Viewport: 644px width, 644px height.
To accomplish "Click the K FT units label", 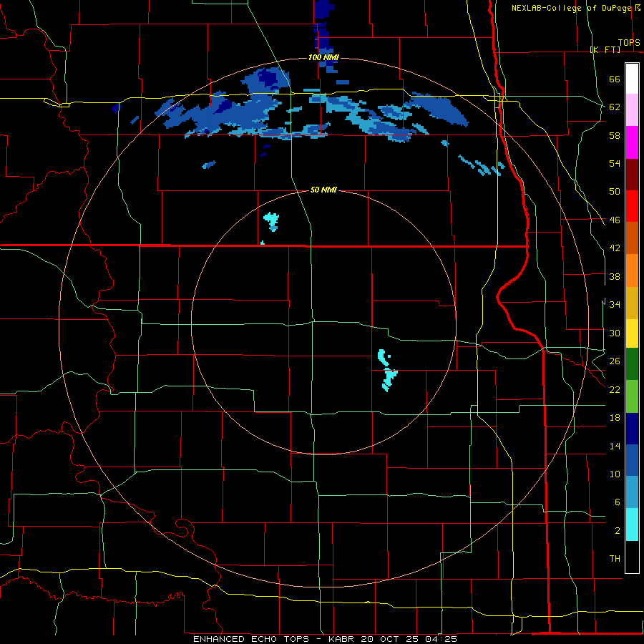I will click(x=605, y=49).
